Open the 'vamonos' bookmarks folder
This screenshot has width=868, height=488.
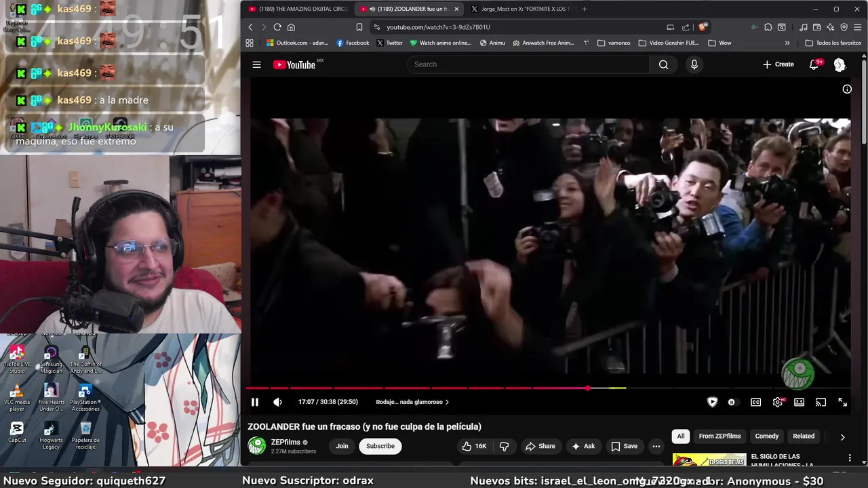coord(614,43)
